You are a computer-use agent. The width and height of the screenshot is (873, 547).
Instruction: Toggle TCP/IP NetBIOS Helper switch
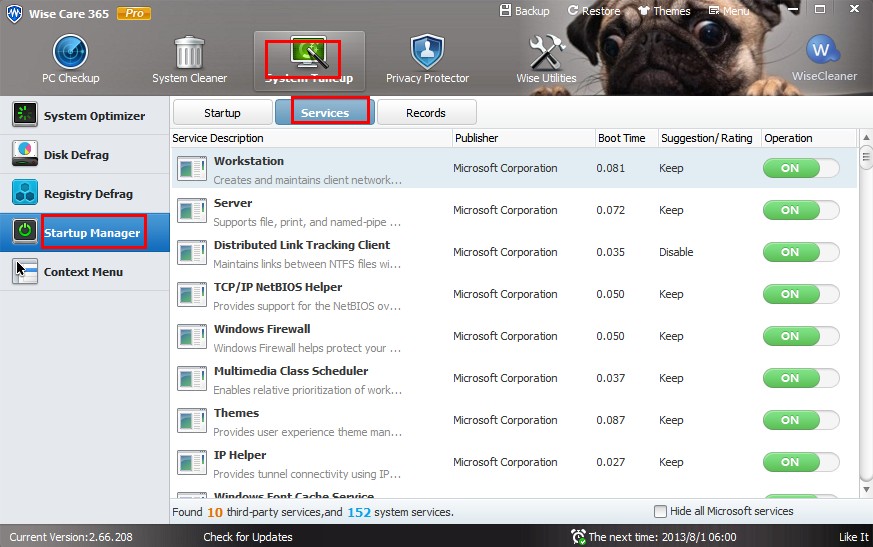point(801,294)
